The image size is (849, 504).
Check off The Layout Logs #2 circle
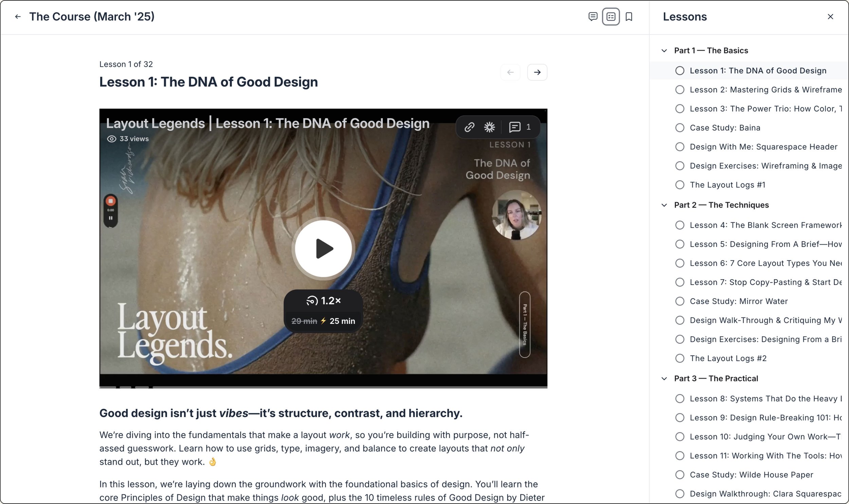point(680,358)
